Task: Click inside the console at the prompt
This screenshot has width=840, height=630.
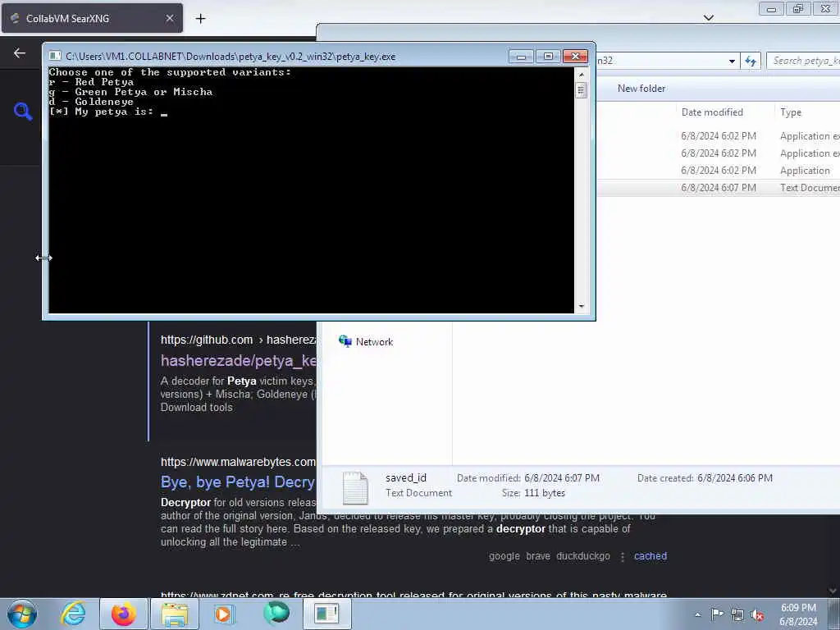Action: tap(164, 112)
